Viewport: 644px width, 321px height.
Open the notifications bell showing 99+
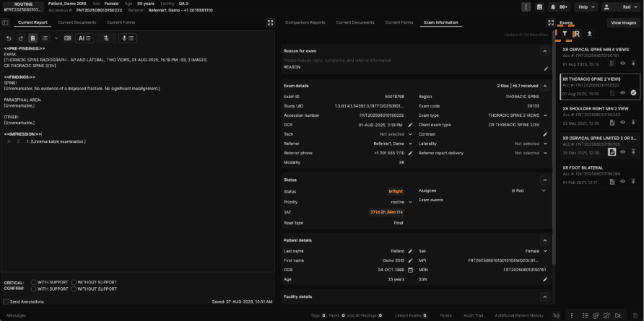coord(560,7)
